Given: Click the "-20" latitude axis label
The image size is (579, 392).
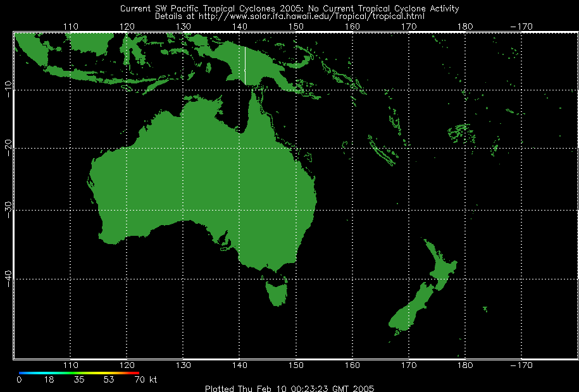Looking at the screenshot, I should click(x=8, y=148).
